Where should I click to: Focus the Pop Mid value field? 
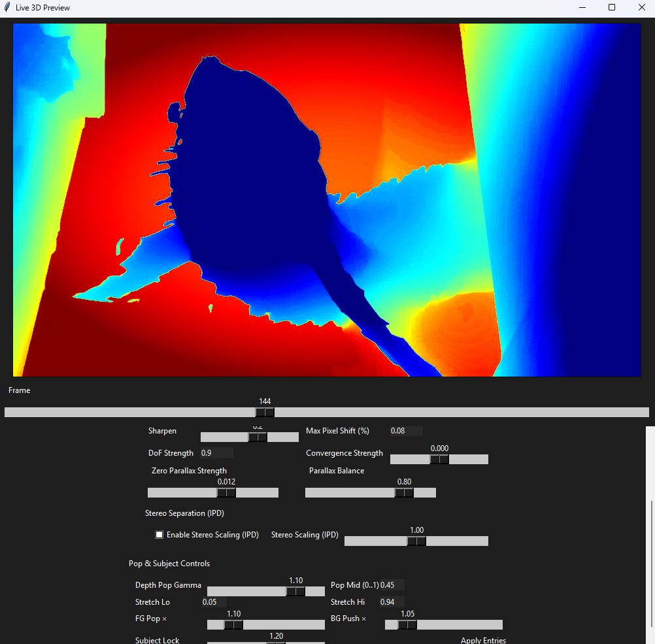(x=391, y=585)
